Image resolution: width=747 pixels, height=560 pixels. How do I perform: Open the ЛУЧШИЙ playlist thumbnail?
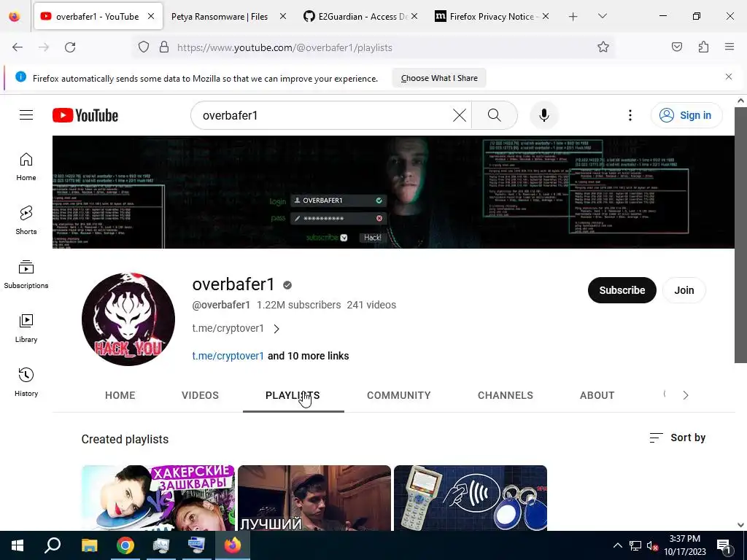(x=314, y=497)
